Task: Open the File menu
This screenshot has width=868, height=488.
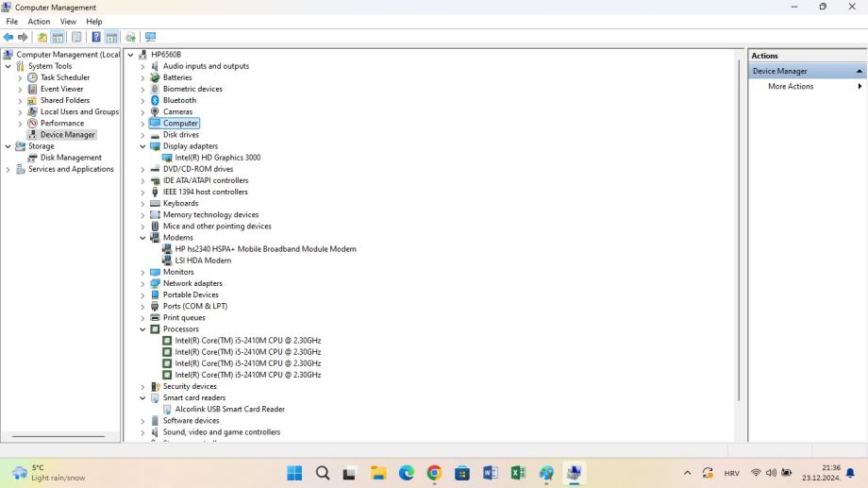Action: (11, 22)
